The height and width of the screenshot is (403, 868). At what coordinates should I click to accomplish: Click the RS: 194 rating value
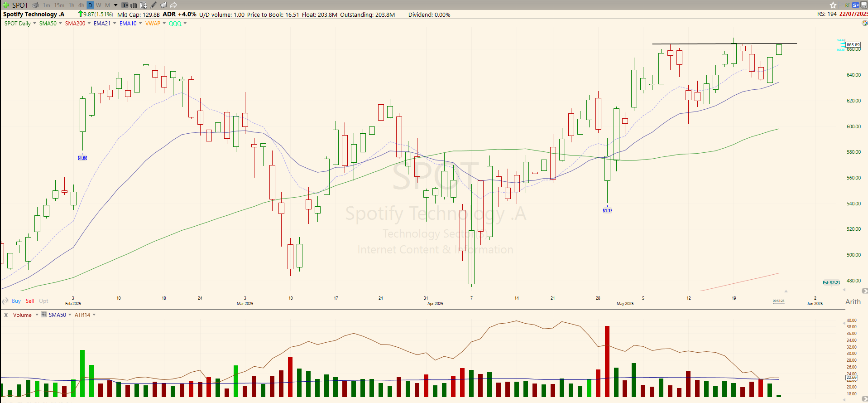coord(827,14)
